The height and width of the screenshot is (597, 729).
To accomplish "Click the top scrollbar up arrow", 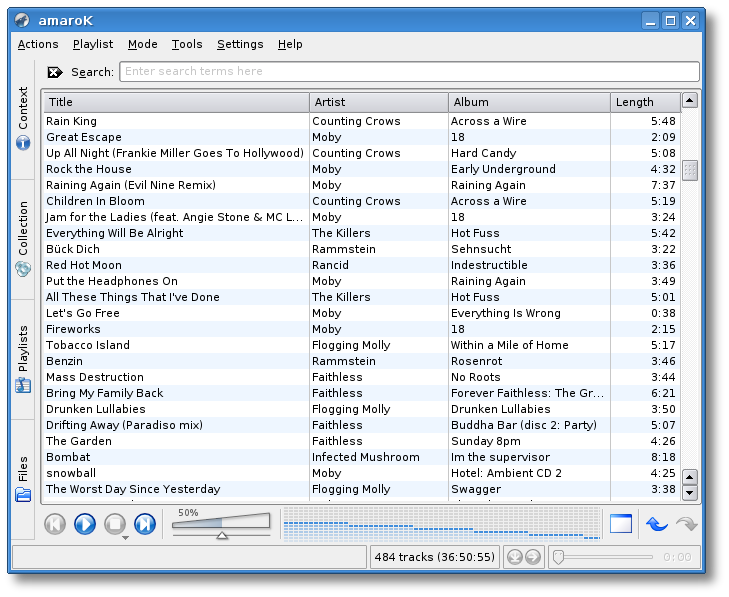I will [690, 100].
